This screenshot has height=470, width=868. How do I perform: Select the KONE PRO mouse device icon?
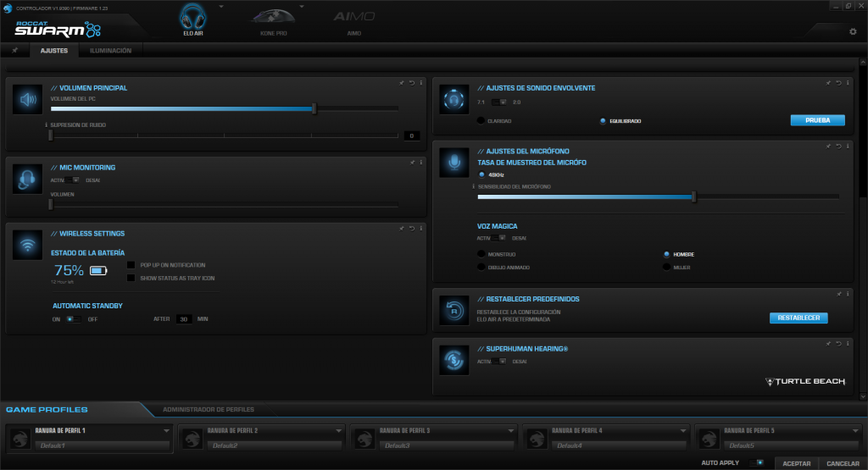coord(273,17)
